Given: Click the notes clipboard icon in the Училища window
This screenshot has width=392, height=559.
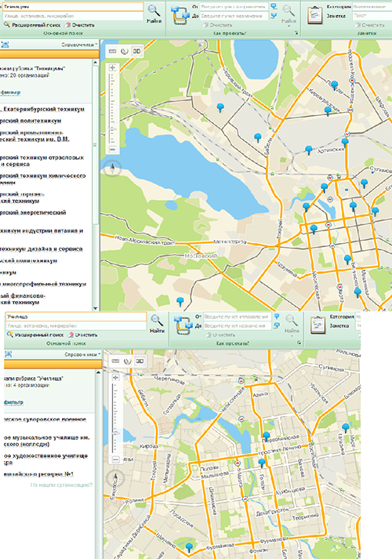Looking at the screenshot, I should (x=318, y=325).
